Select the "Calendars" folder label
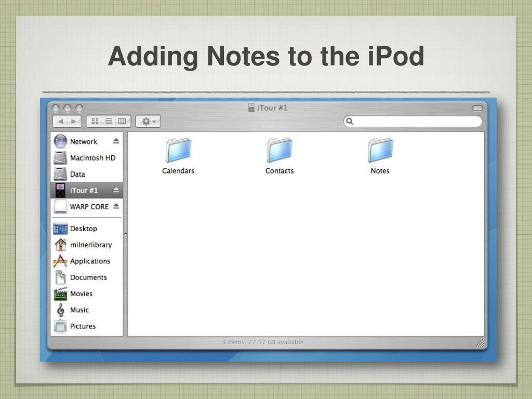 [x=178, y=170]
